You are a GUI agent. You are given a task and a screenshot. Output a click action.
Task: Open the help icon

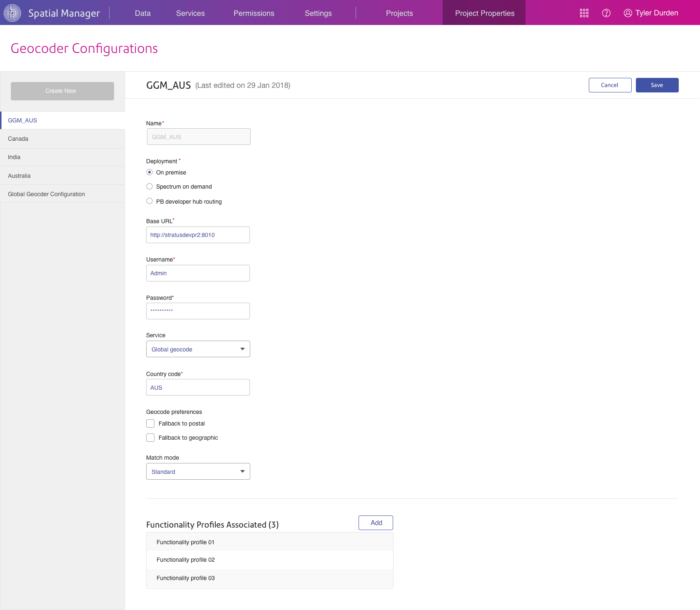pos(606,13)
